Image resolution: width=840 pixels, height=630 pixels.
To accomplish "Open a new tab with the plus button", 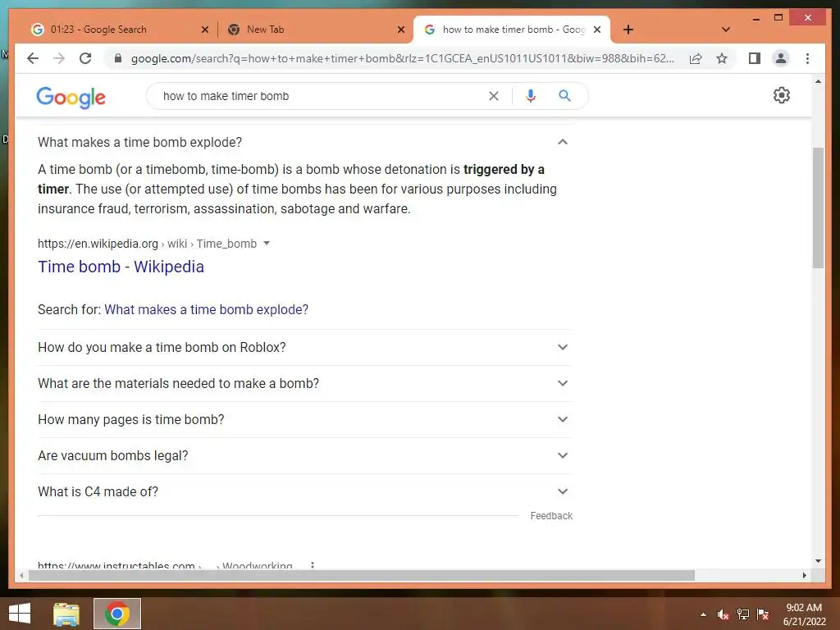I will pyautogui.click(x=628, y=30).
